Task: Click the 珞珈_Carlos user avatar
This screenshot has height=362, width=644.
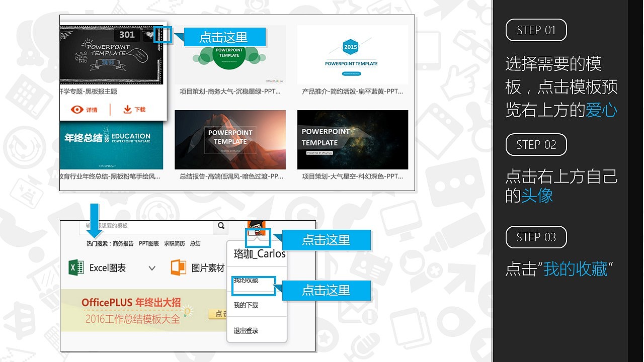Action: [257, 227]
